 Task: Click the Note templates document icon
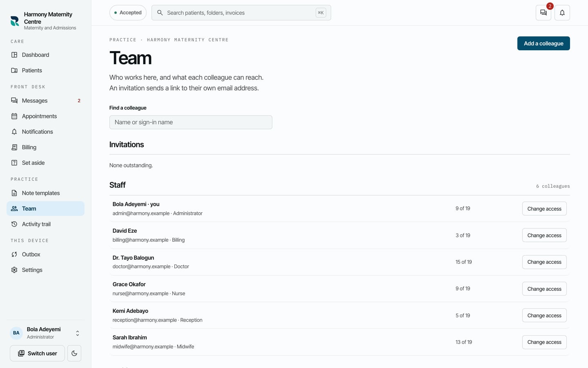click(14, 193)
